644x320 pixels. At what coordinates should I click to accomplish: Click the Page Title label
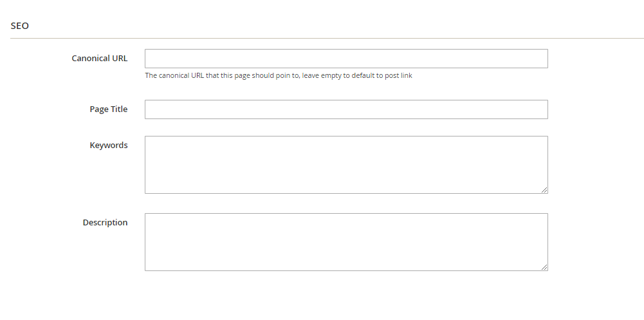pos(109,109)
